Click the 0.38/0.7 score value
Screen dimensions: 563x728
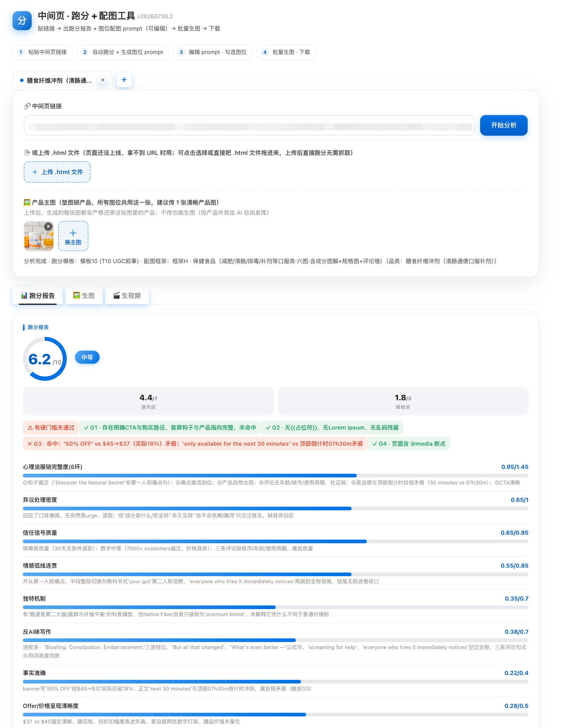[516, 632]
